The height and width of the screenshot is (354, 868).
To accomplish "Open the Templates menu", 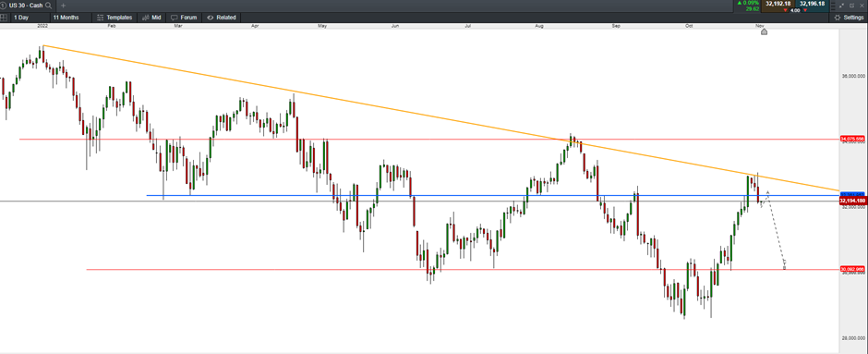I will click(x=115, y=18).
